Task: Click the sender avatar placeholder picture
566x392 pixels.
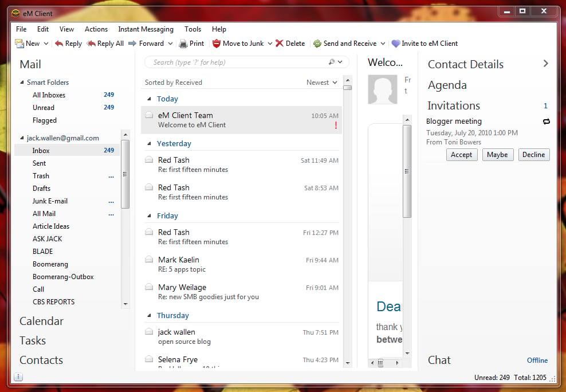Action: pyautogui.click(x=383, y=89)
